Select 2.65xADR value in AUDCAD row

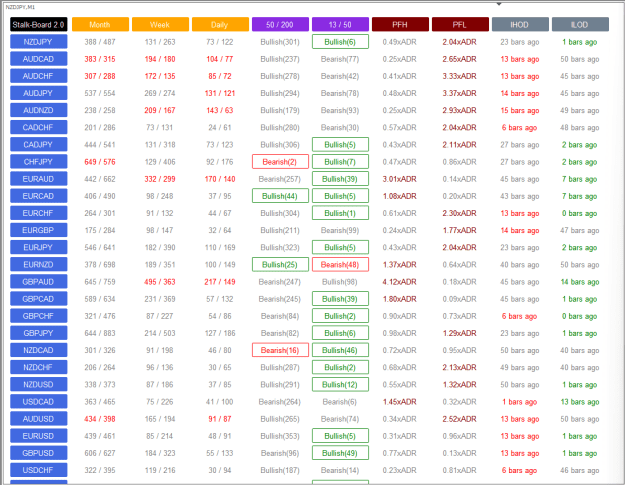click(x=460, y=59)
